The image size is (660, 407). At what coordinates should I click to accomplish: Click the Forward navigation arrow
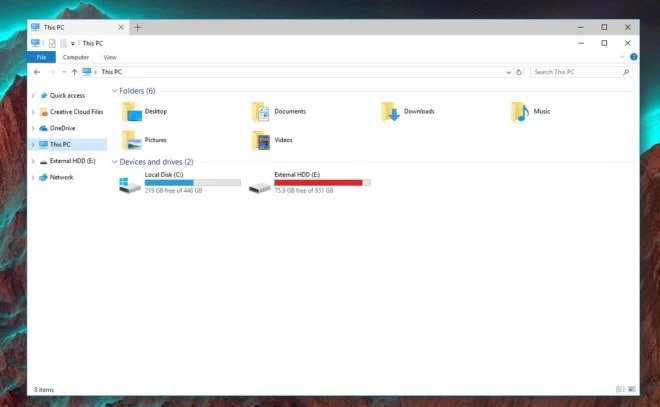[x=52, y=72]
